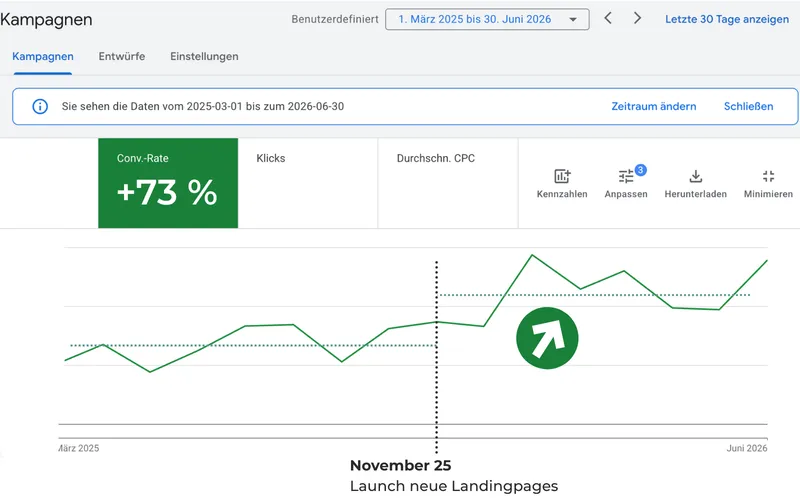Image resolution: width=800 pixels, height=500 pixels.
Task: Click the Benutzerdefiniert label
Action: pyautogui.click(x=335, y=19)
